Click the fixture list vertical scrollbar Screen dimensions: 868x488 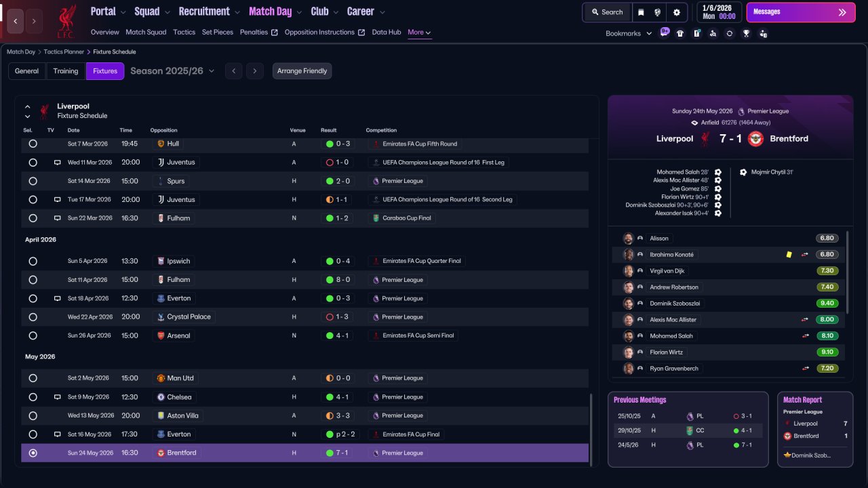tap(592, 429)
